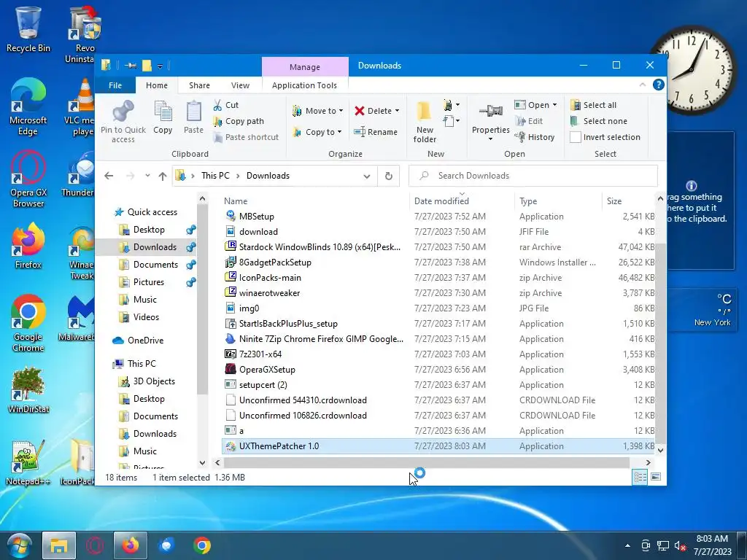Image resolution: width=747 pixels, height=560 pixels.
Task: Click Edit in Open group
Action: click(x=529, y=121)
